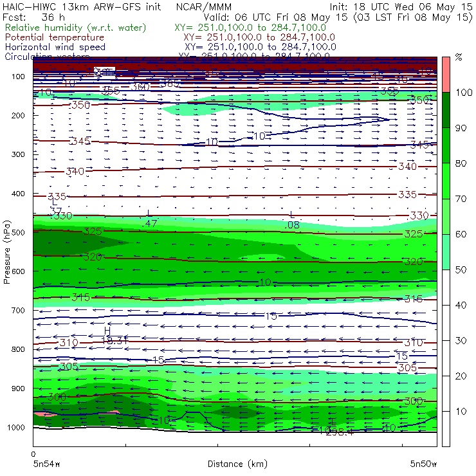Click the blue 'Horizontal wind speed' legend label
This screenshot has width=476, height=476.
(x=55, y=47)
